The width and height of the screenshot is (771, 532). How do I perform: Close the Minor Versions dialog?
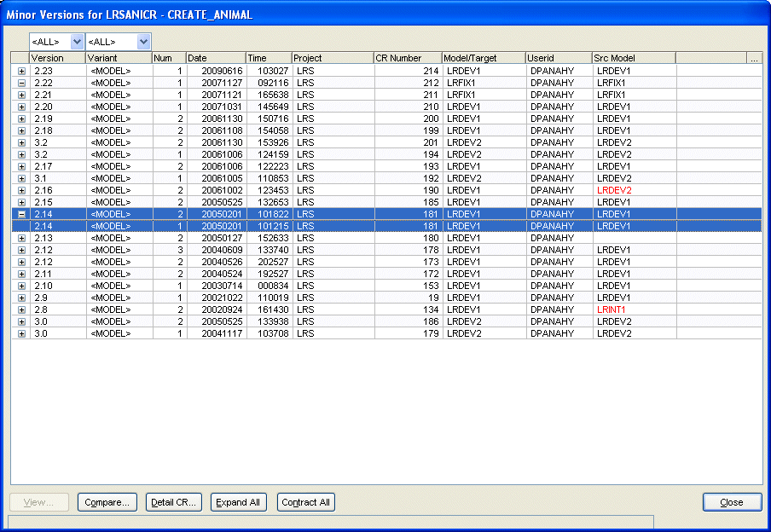(731, 502)
